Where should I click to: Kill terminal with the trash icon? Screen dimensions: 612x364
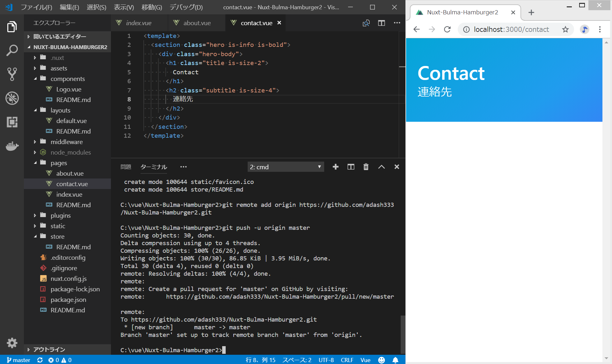[x=366, y=167]
